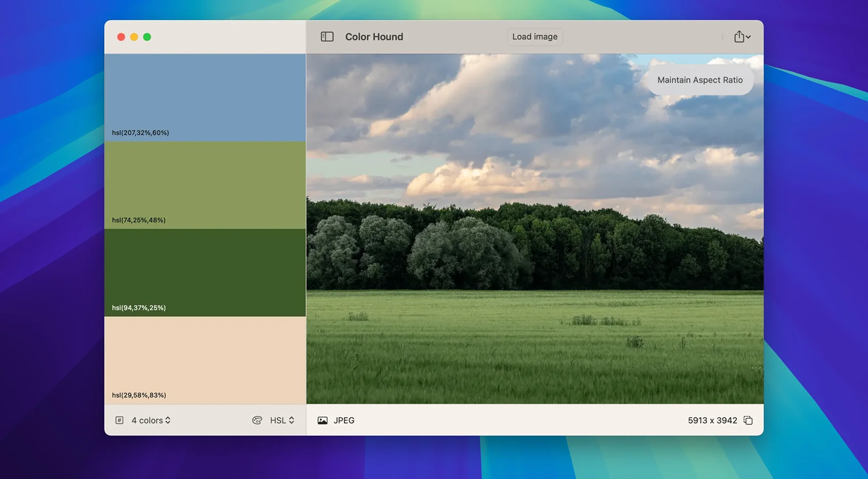Copy image dimensions using the copy icon

(748, 420)
